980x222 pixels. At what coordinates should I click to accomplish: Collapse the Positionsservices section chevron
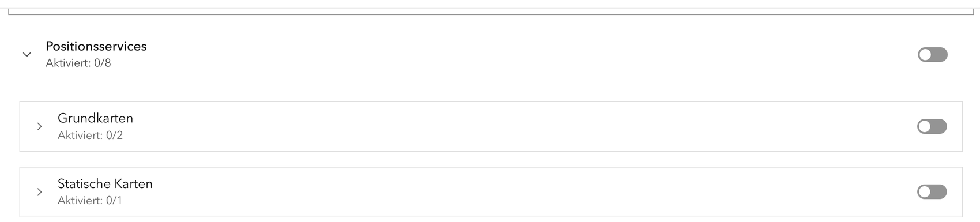(27, 55)
